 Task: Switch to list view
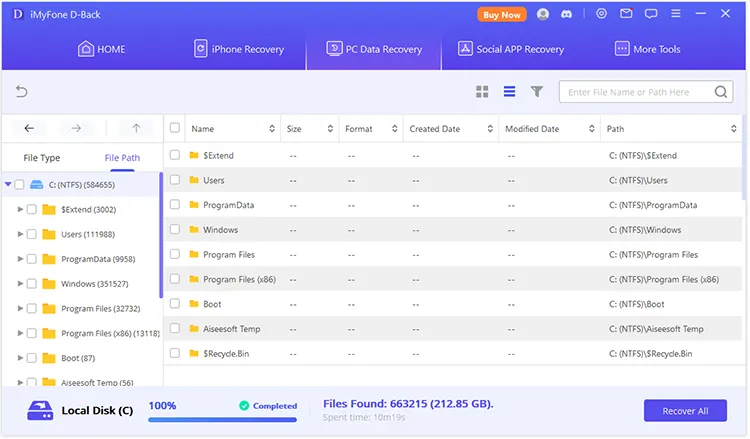coord(509,91)
